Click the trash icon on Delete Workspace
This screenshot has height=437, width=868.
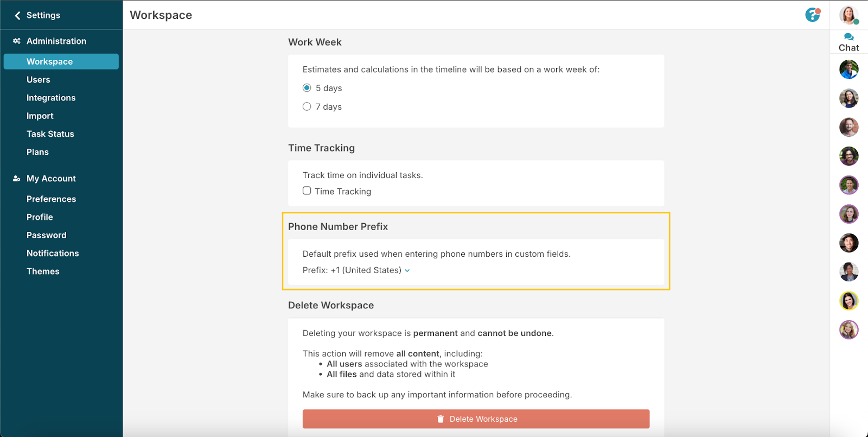pos(441,419)
